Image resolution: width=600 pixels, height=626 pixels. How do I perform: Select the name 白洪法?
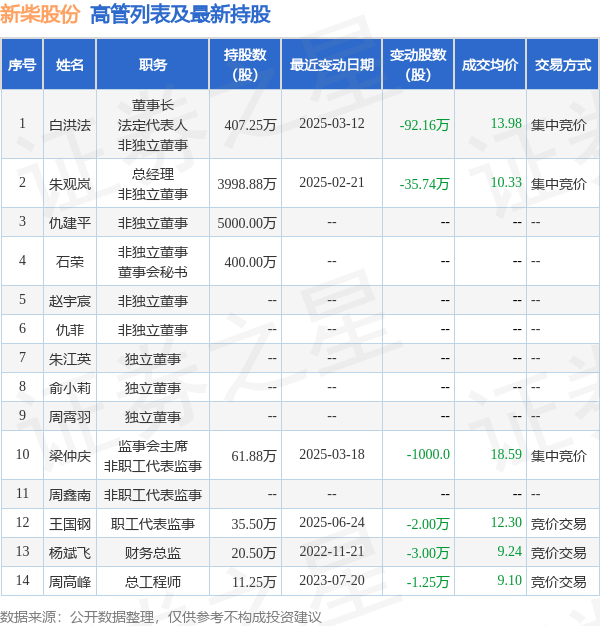coord(70,125)
